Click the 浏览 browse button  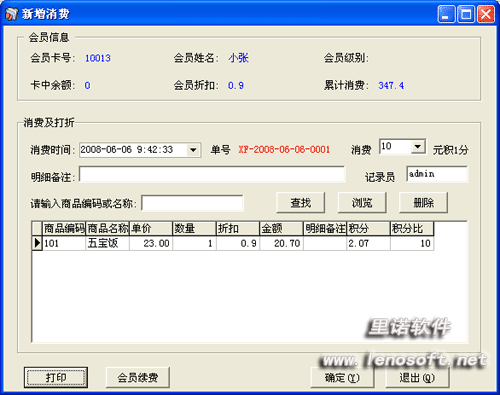[x=362, y=202]
